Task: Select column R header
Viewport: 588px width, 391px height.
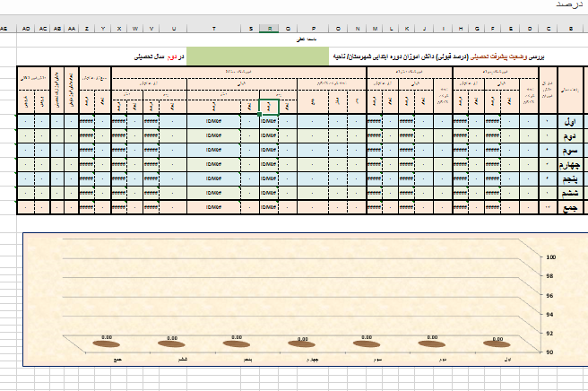Action: coord(269,29)
